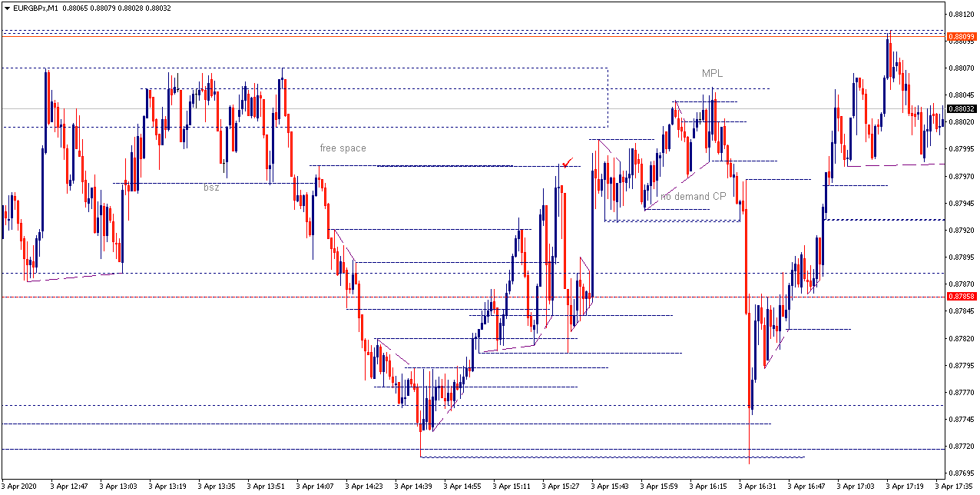Click the 0.87745 price scale value
The width and height of the screenshot is (980, 495).
(x=962, y=420)
